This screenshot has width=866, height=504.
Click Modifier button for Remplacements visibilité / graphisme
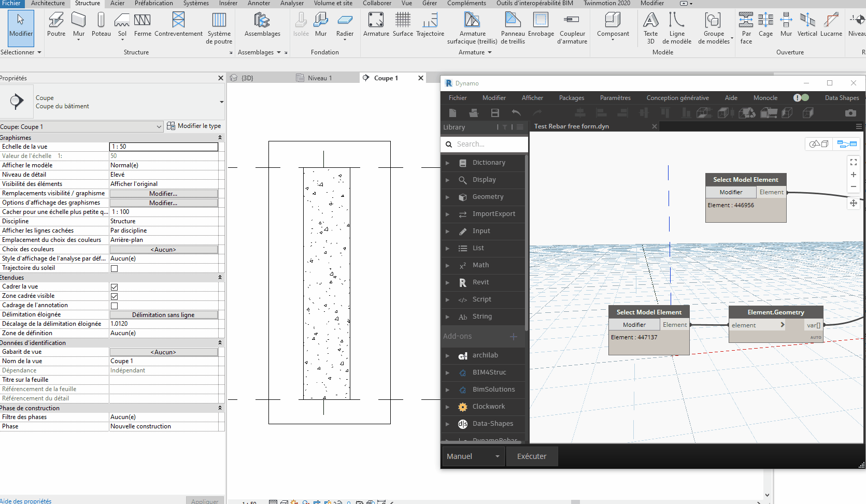[163, 194]
